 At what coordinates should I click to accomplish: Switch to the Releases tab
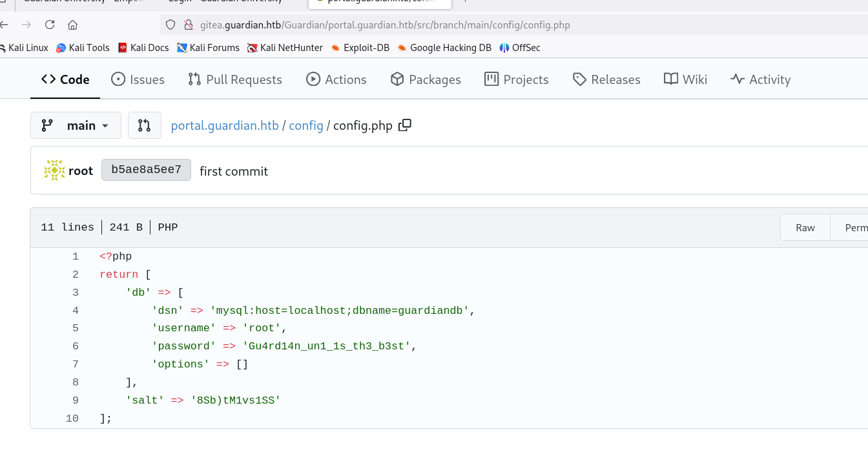606,79
